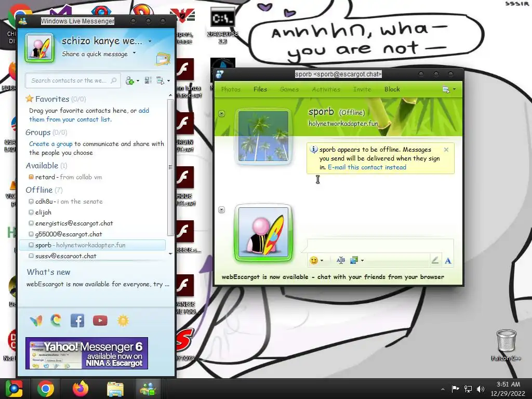Click Invite in the chat toolbar
This screenshot has width=532, height=399.
(362, 89)
